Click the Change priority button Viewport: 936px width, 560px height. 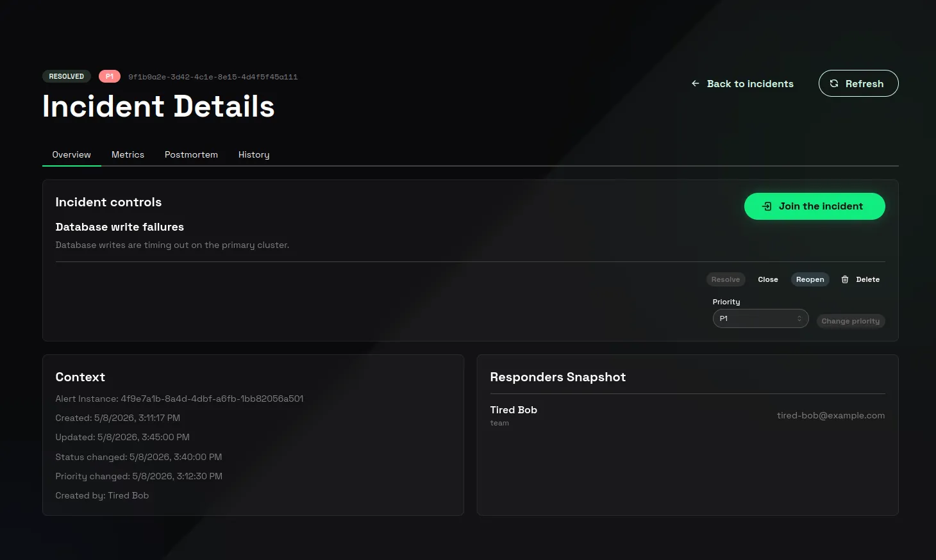click(x=851, y=321)
